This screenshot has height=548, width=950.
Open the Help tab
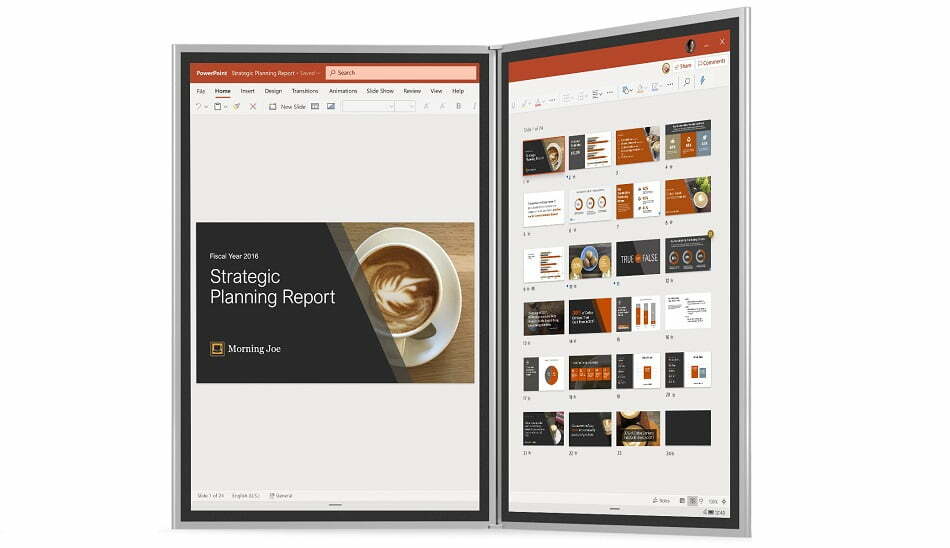(458, 91)
